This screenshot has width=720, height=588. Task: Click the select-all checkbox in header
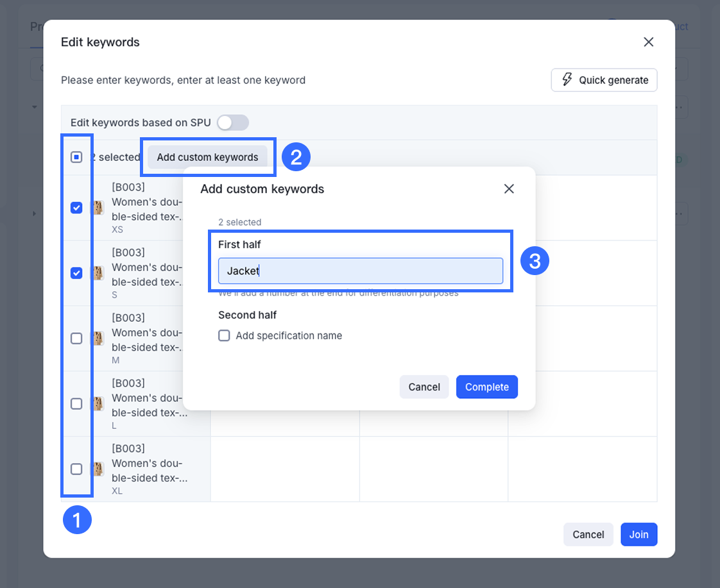tap(76, 157)
